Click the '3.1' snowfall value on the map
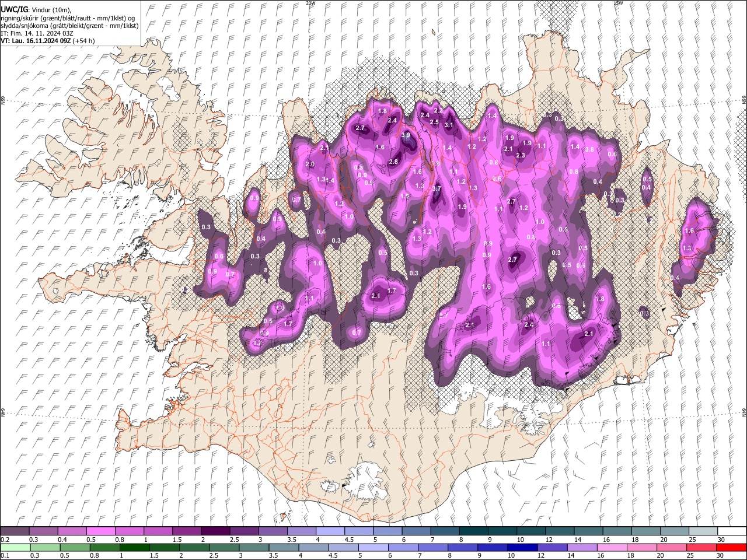747x560 pixels. coord(449,125)
